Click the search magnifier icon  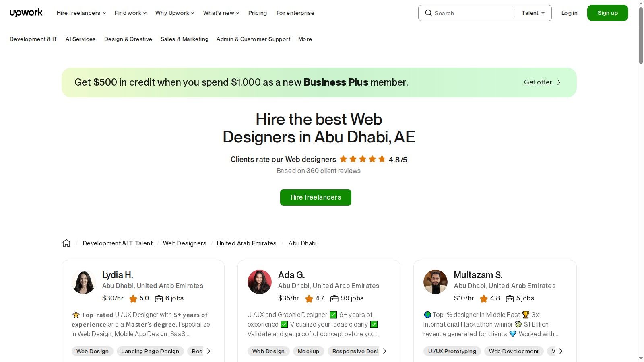click(x=429, y=13)
